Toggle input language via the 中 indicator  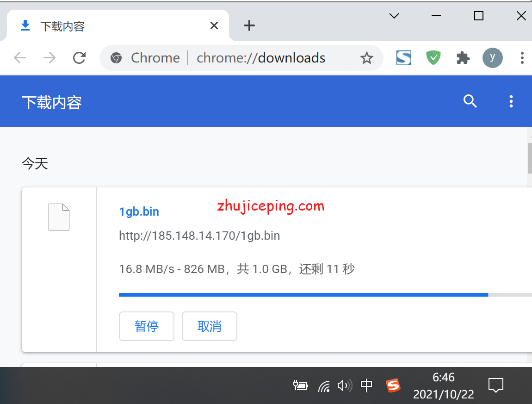[366, 385]
